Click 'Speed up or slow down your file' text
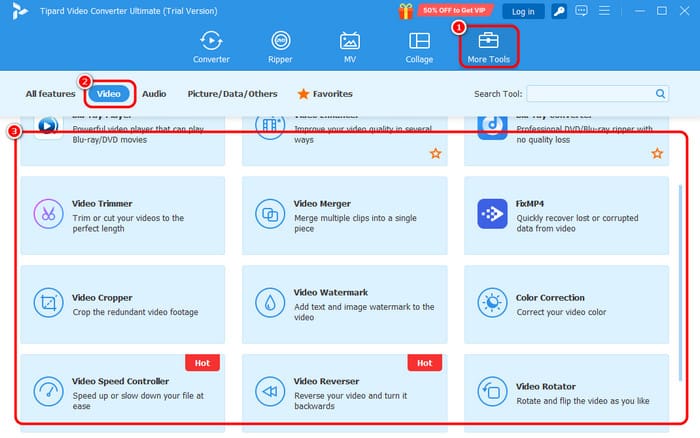Image resolution: width=700 pixels, height=438 pixels. pyautogui.click(x=138, y=401)
